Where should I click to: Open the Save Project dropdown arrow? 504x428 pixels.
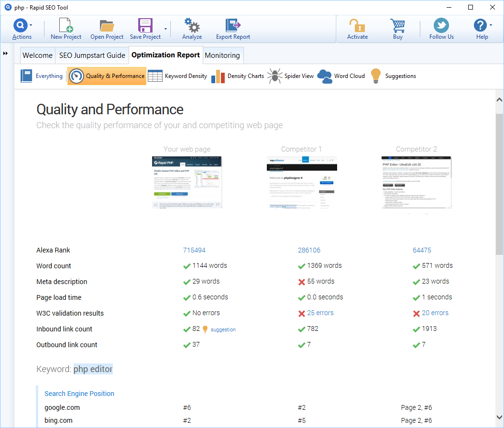tap(165, 29)
